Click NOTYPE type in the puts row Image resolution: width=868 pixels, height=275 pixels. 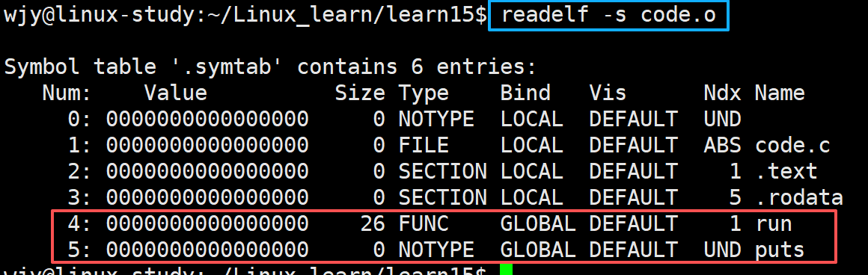(x=436, y=250)
